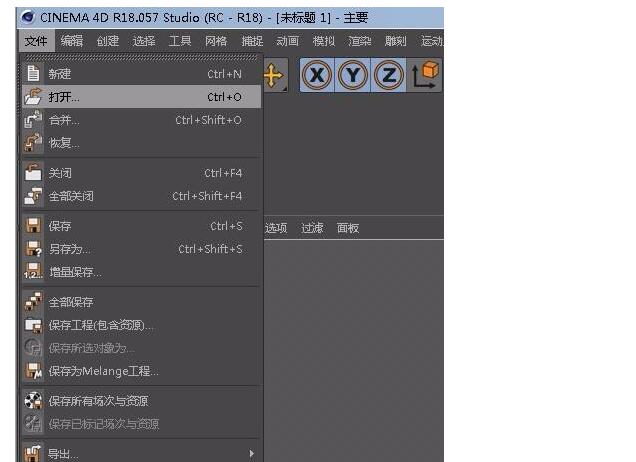Toggle the Z axis lock
Viewport: 636px width, 462px height.
(388, 75)
